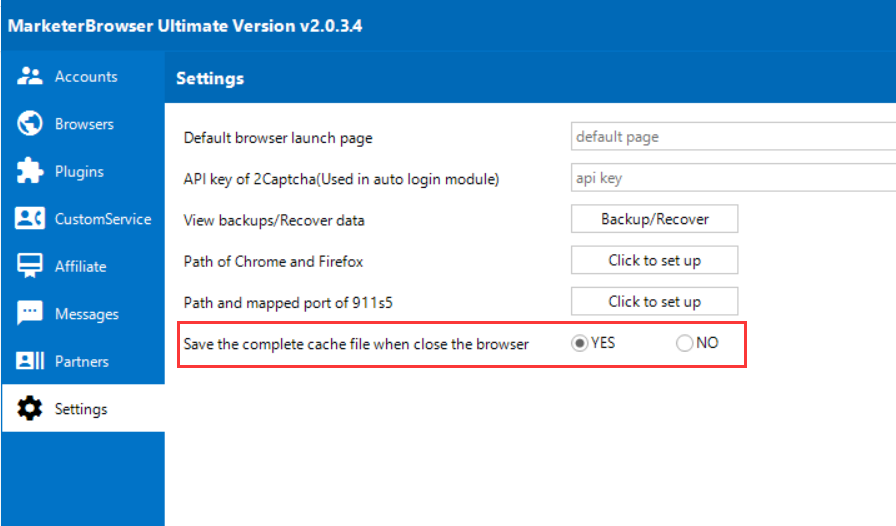Click the Affiliate sidebar icon
This screenshot has width=896, height=526.
pyautogui.click(x=30, y=267)
